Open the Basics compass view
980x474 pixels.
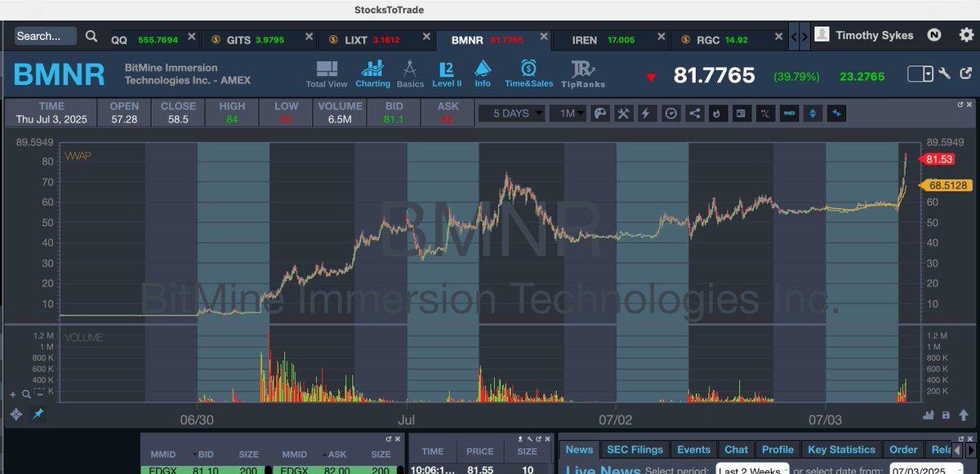point(410,73)
